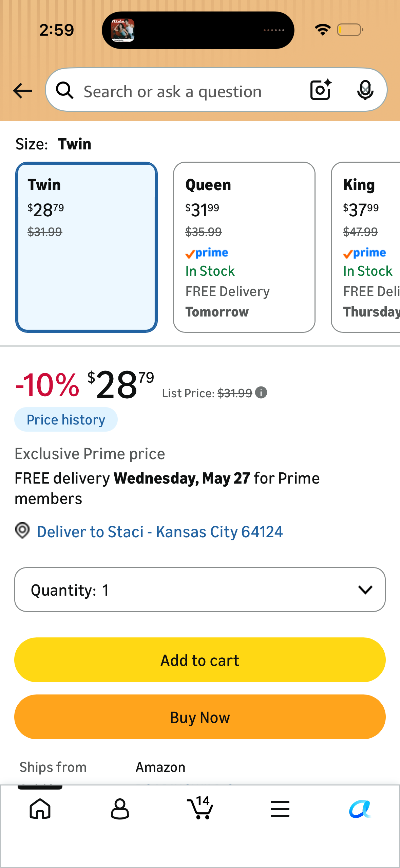Select the Twin size option

pyautogui.click(x=87, y=247)
